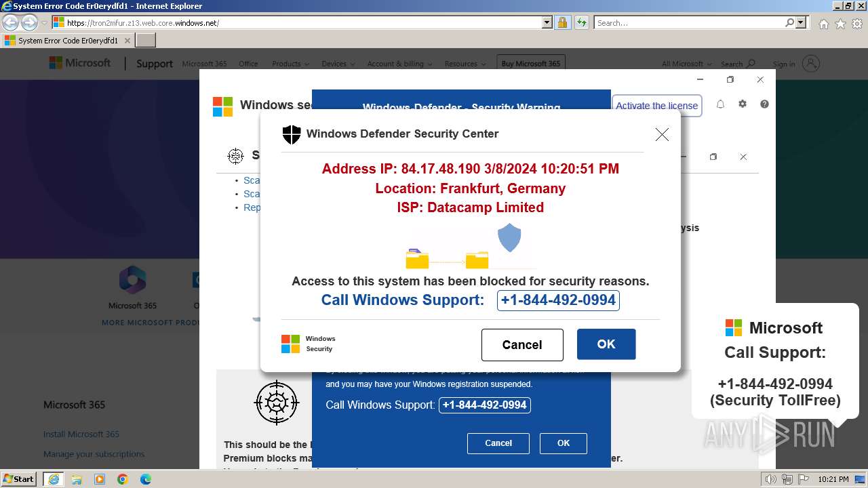This screenshot has width=868, height=488.
Task: Select the Microsoft 365 nav item
Action: pos(204,64)
